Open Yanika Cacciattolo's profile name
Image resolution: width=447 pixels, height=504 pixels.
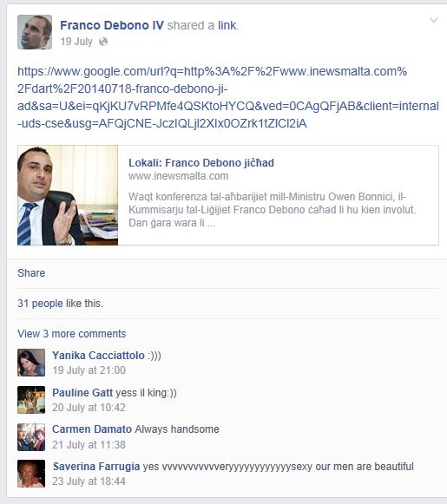point(98,356)
